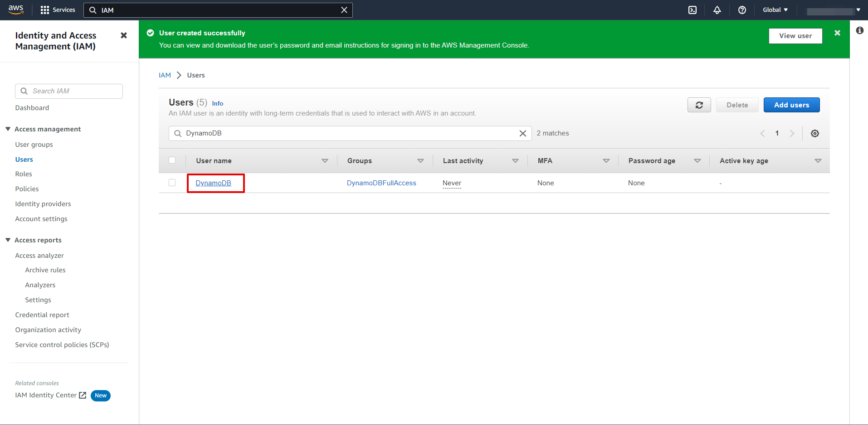Screen dimensions: 868x425
Task: Focus the Search IAM sidebar field
Action: tap(69, 91)
